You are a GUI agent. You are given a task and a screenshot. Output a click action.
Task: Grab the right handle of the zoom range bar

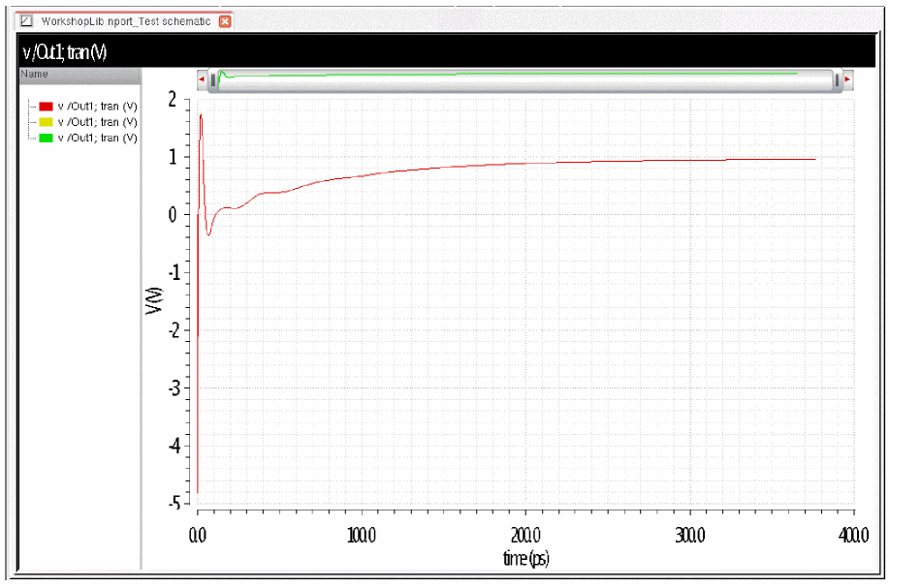click(x=837, y=80)
